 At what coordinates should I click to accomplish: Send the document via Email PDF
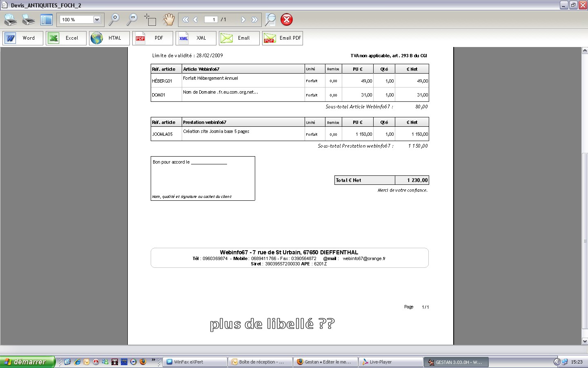[x=283, y=38]
